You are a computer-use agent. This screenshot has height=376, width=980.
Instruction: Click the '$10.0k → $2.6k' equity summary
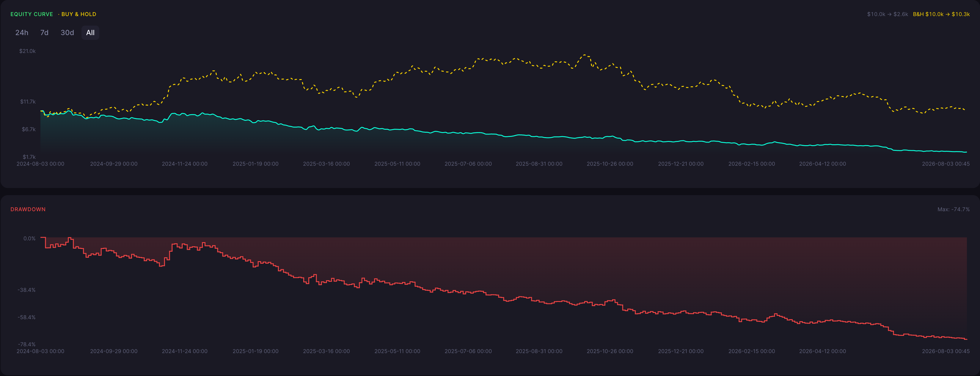(x=888, y=14)
